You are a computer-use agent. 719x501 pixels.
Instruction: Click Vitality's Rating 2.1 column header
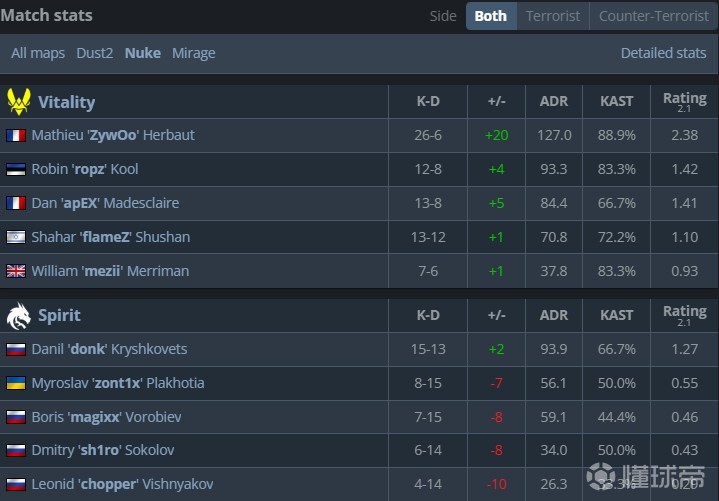point(684,101)
